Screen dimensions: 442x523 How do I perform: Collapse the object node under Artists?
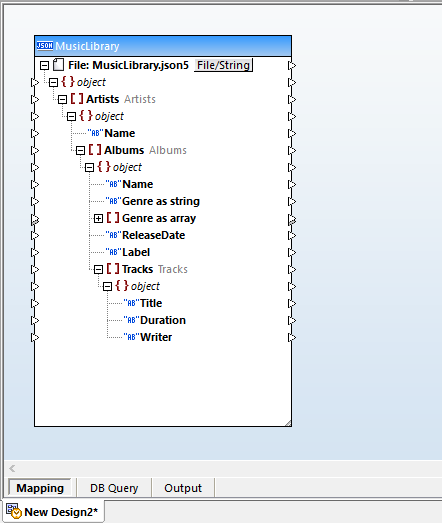click(71, 116)
